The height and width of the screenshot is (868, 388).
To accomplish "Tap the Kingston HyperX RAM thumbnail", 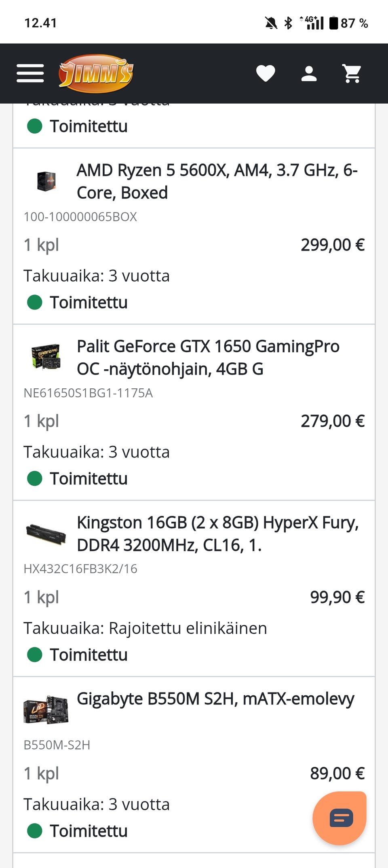I will click(46, 533).
